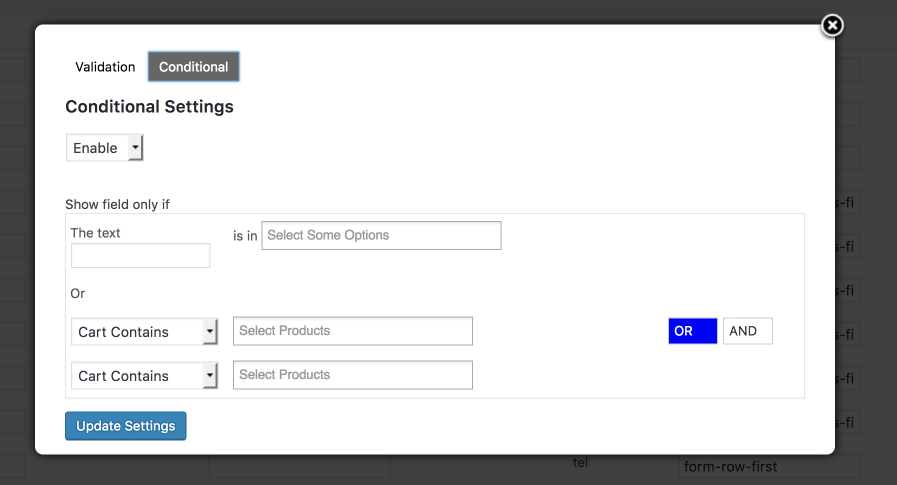
Task: Click the 'tel' text behind dialog
Action: pyautogui.click(x=580, y=463)
